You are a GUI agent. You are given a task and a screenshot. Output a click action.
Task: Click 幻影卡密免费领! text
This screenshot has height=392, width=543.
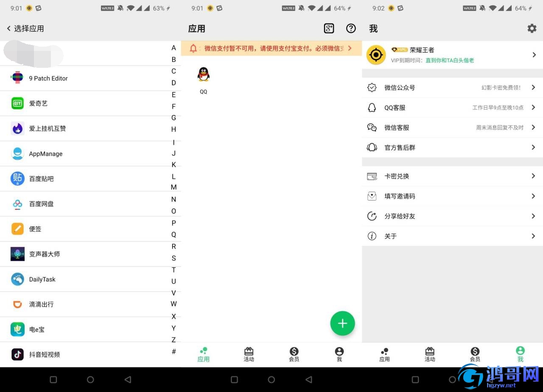point(501,88)
